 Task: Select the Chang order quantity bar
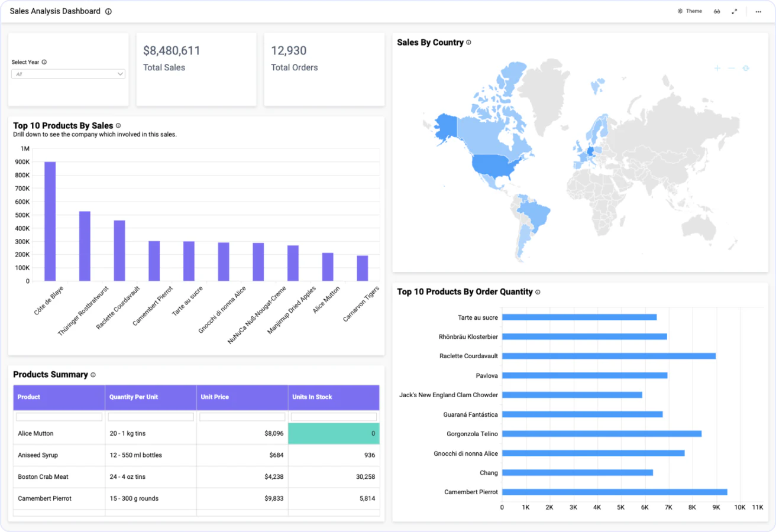(x=577, y=473)
